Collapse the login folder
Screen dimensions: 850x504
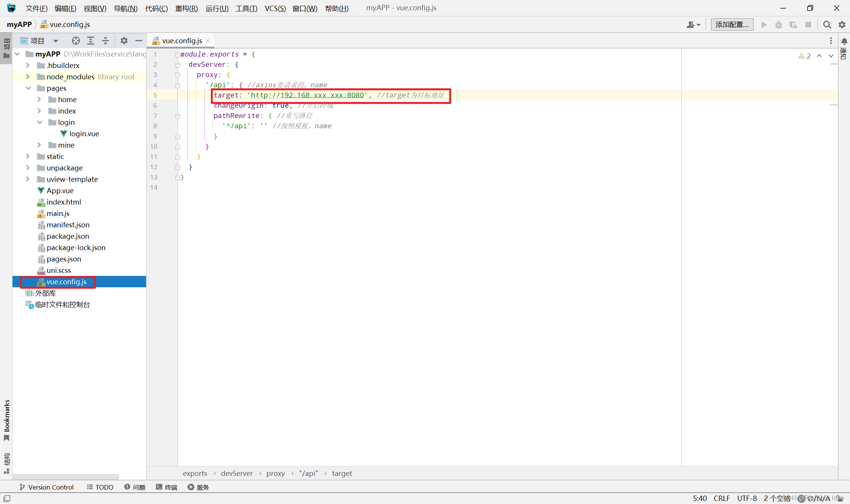[39, 122]
